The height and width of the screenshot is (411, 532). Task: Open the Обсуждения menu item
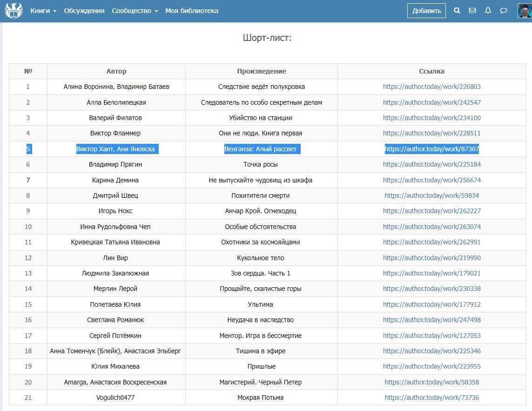click(84, 11)
